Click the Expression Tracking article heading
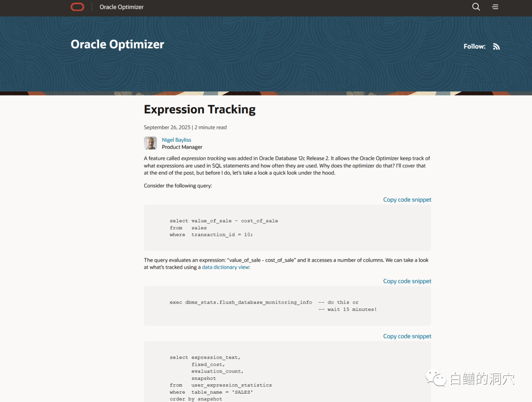This screenshot has height=402, width=532. click(x=199, y=110)
